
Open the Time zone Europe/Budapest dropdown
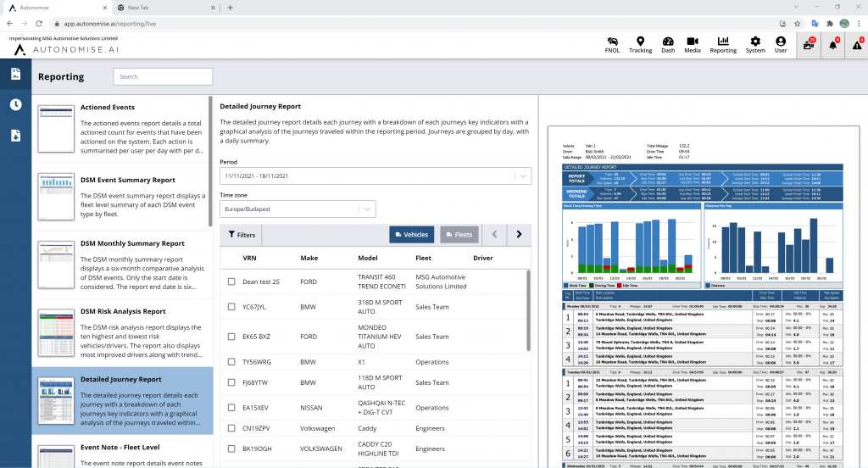298,209
